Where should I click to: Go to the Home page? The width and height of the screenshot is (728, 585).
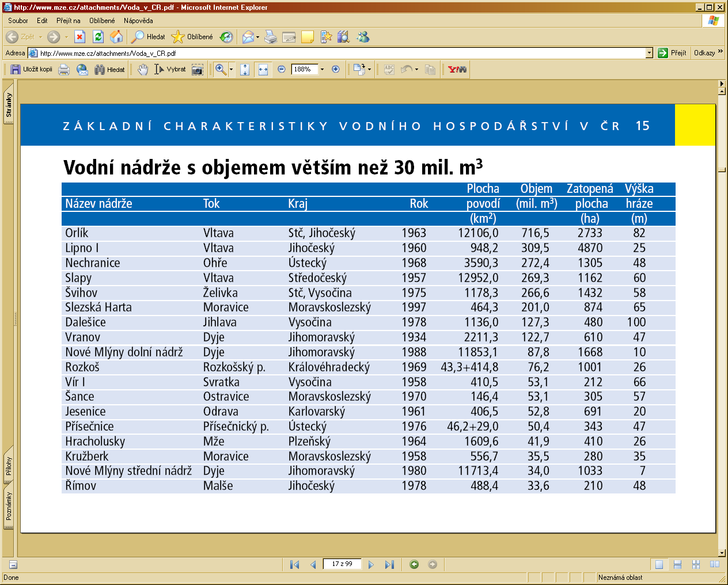[117, 37]
